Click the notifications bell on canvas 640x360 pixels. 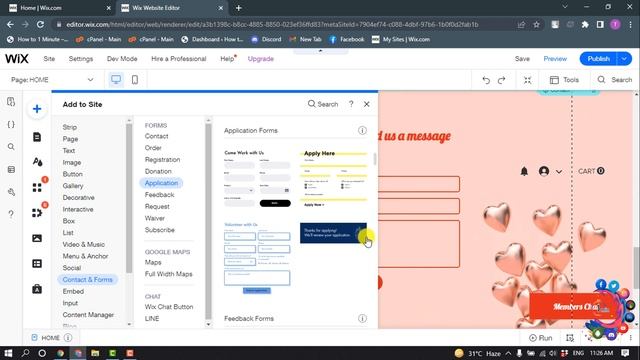tap(524, 171)
